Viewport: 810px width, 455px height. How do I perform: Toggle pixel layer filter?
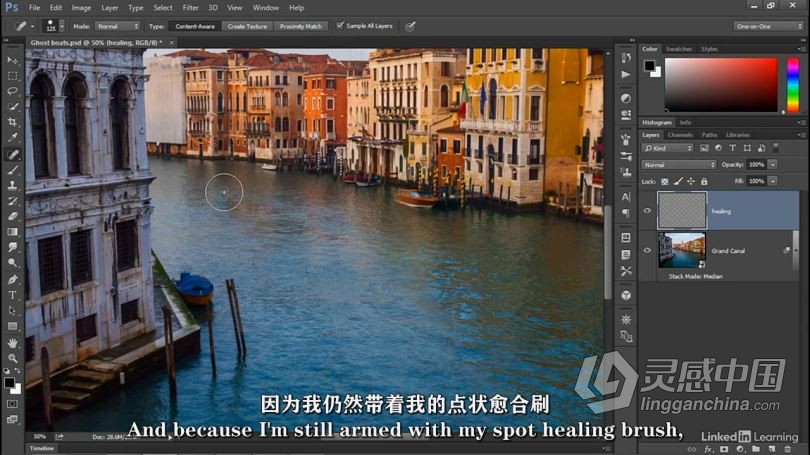(704, 148)
